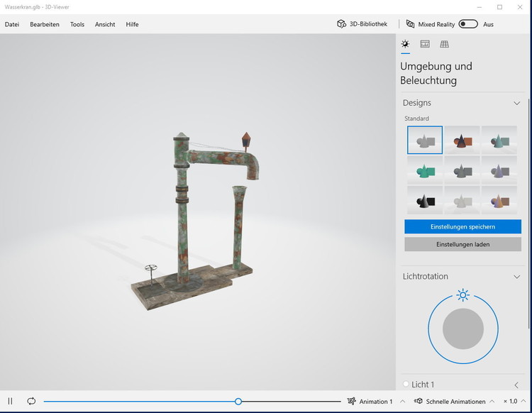The image size is (532, 413).
Task: Click the Animation 1 running figure icon
Action: point(351,402)
